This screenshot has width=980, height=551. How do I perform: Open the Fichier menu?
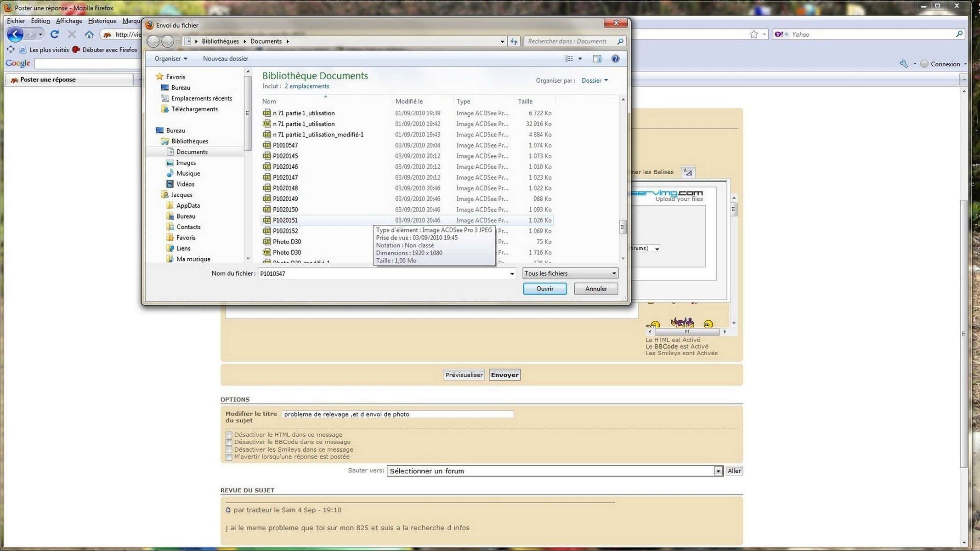tap(14, 20)
